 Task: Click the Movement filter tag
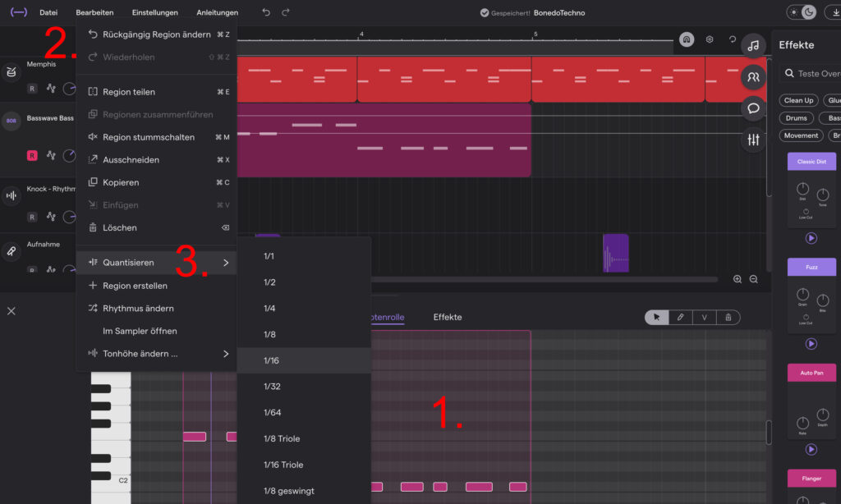[x=802, y=135]
